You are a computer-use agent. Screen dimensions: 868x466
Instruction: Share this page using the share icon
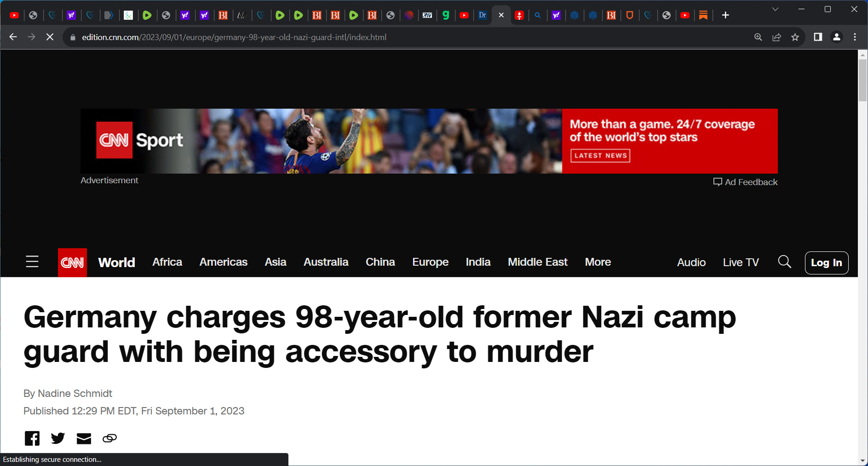[x=776, y=37]
